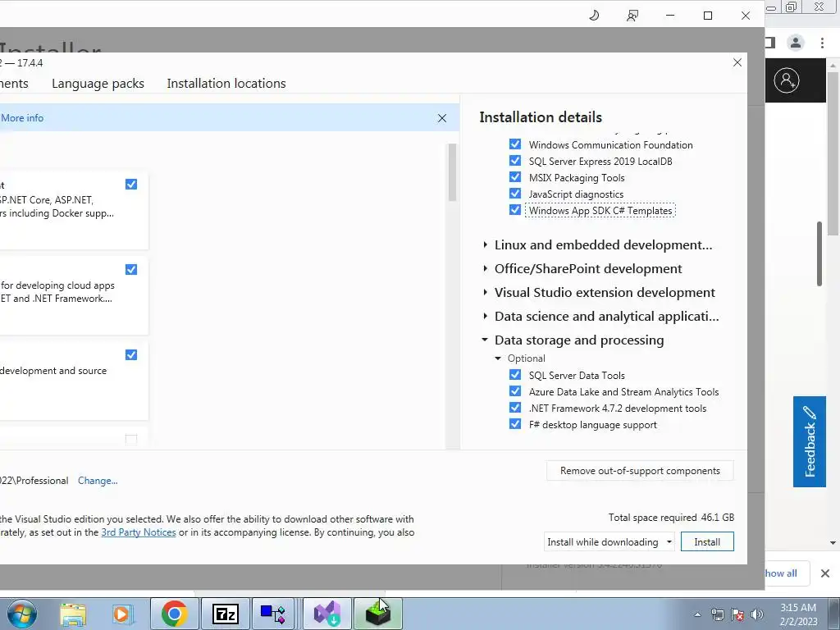Click Change... install location link
840x630 pixels.
click(x=98, y=481)
